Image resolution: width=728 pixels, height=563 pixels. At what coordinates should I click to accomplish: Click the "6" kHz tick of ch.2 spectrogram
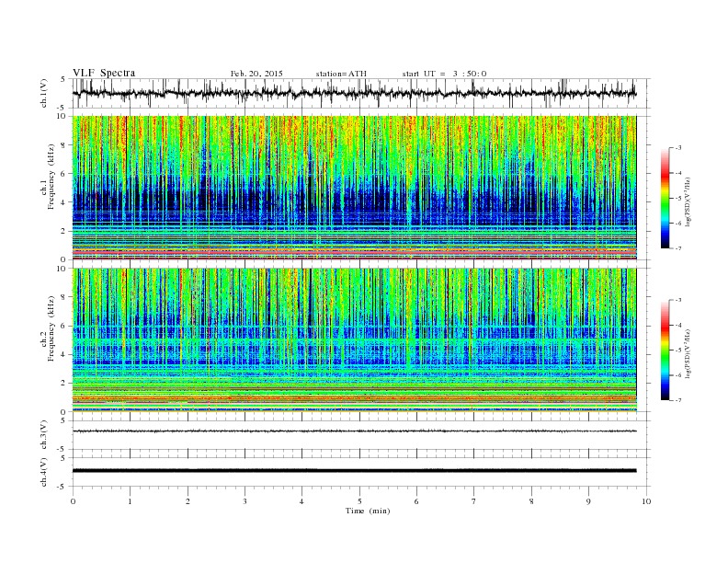[x=63, y=326]
